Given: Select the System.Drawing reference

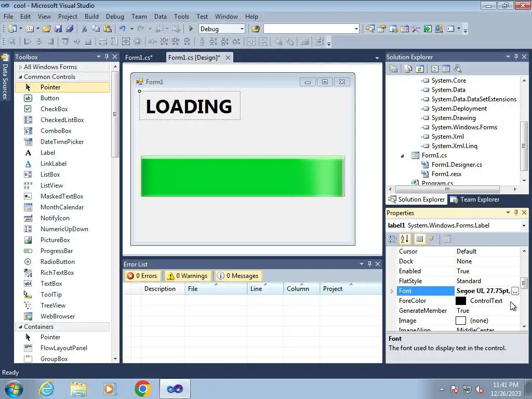Looking at the screenshot, I should (x=454, y=118).
